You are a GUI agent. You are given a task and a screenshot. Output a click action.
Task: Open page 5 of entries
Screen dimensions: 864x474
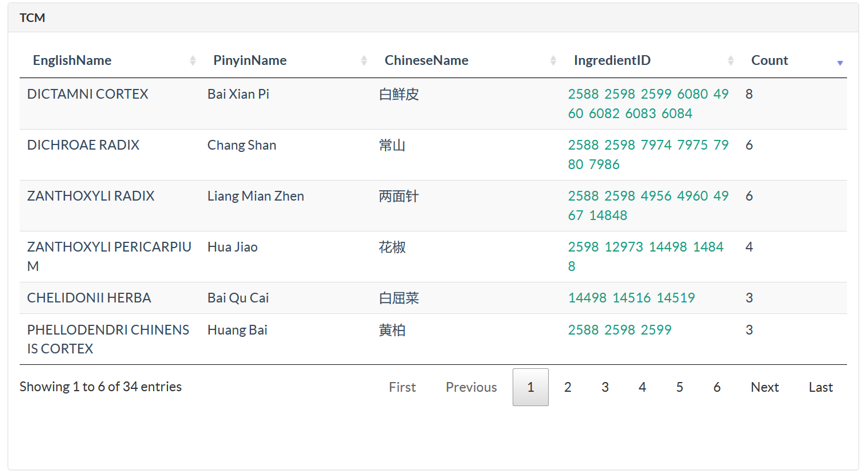679,387
